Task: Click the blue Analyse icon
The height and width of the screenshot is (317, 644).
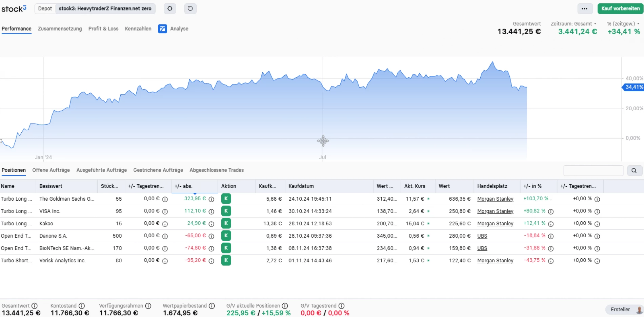Action: (162, 29)
